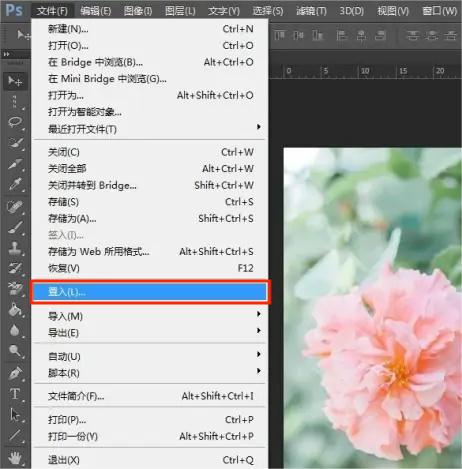Viewport: 462px width, 469px height.
Task: Select the Blur tool
Action: pyautogui.click(x=15, y=330)
